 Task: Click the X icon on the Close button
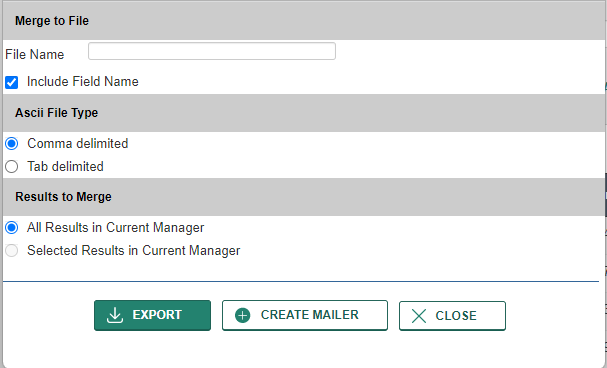coord(419,316)
